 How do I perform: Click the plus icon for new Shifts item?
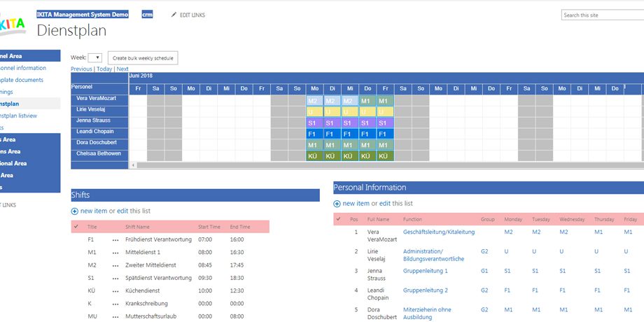pyautogui.click(x=75, y=211)
